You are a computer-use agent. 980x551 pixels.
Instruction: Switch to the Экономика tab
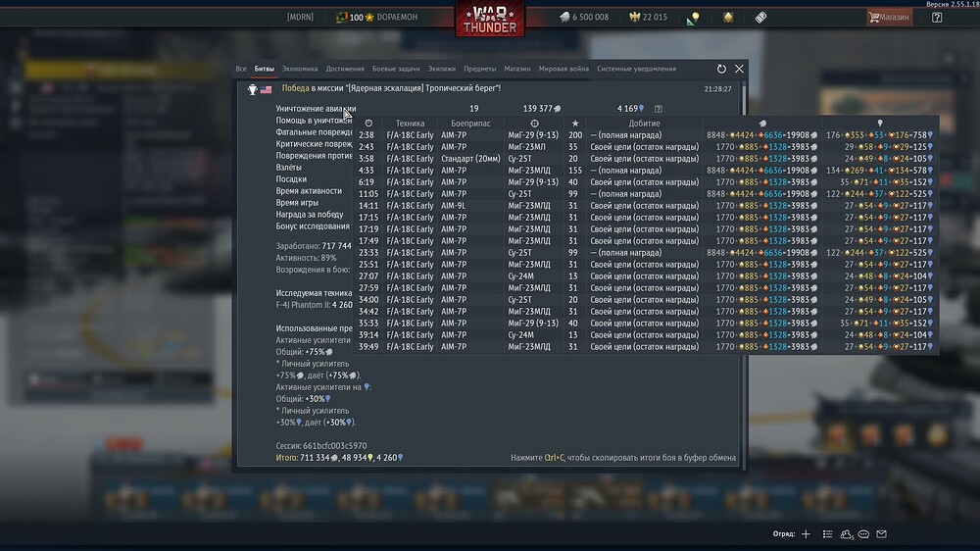[300, 69]
